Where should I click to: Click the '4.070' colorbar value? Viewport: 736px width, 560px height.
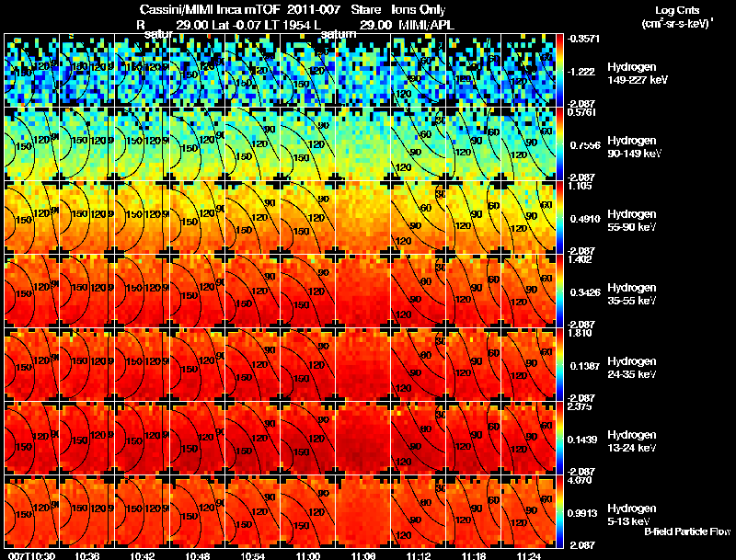pyautogui.click(x=580, y=480)
